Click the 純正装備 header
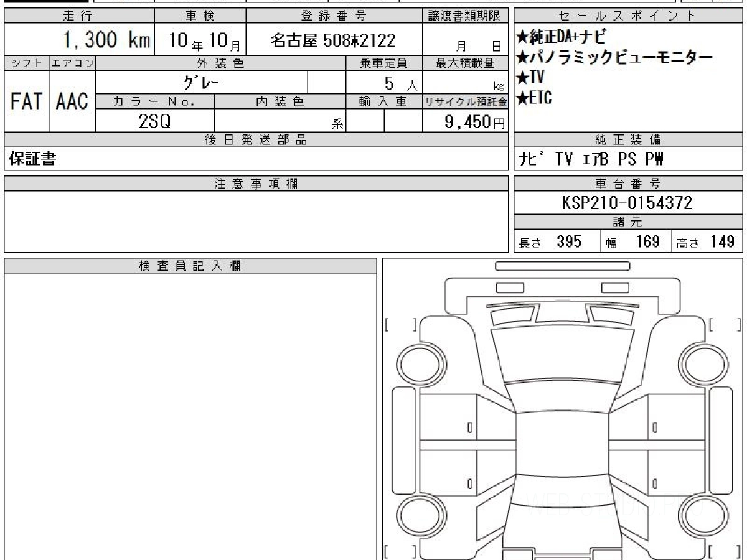The width and height of the screenshot is (747, 560). pos(628,140)
